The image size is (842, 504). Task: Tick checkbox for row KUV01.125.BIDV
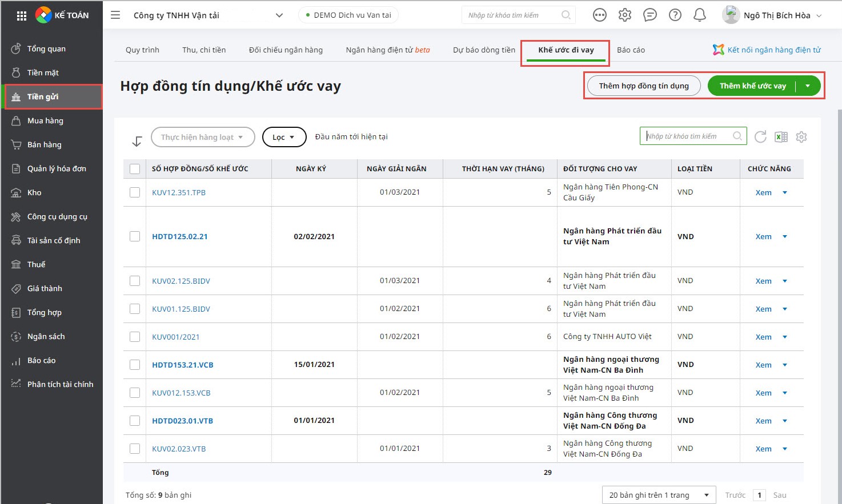coord(135,309)
